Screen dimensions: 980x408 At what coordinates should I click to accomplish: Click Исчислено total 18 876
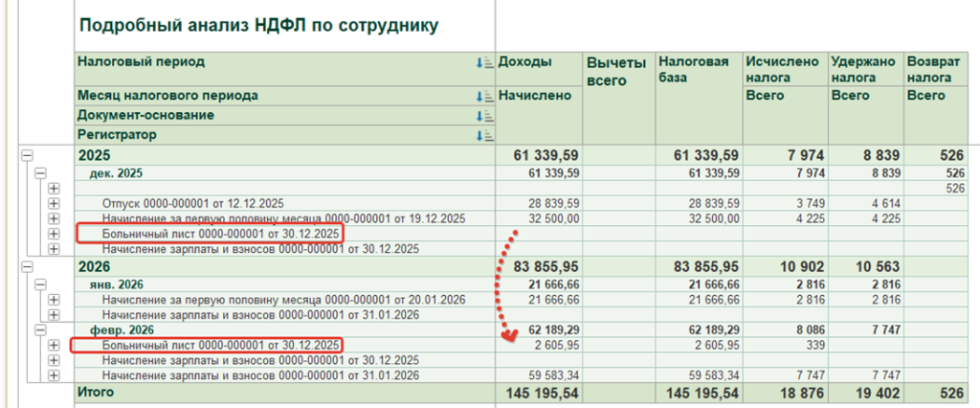click(x=804, y=393)
